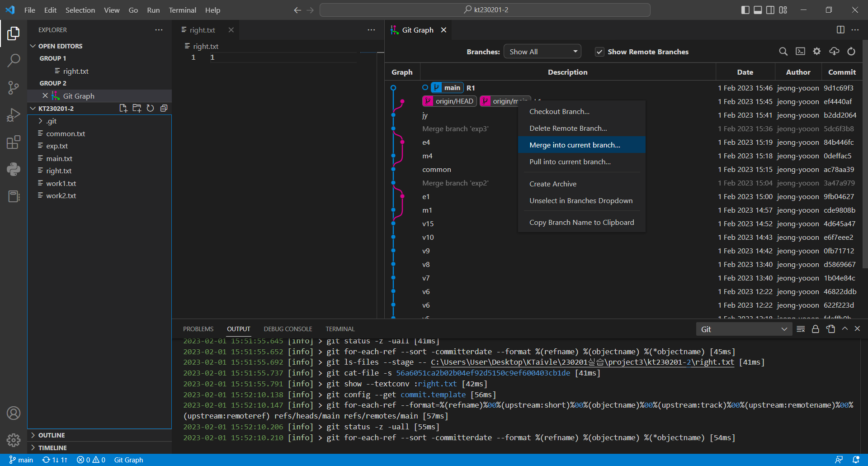This screenshot has width=868, height=466.
Task: Open the Manage gear in activity bar
Action: click(14, 440)
